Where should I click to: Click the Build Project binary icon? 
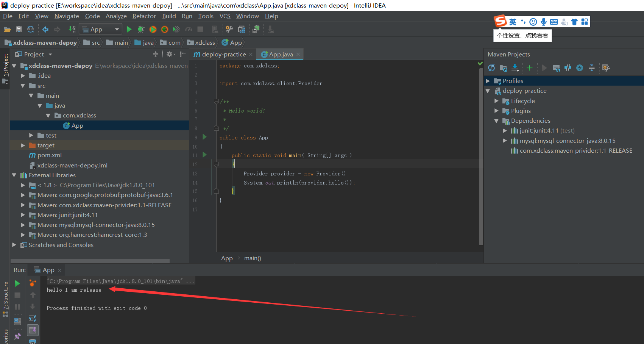pos(72,29)
